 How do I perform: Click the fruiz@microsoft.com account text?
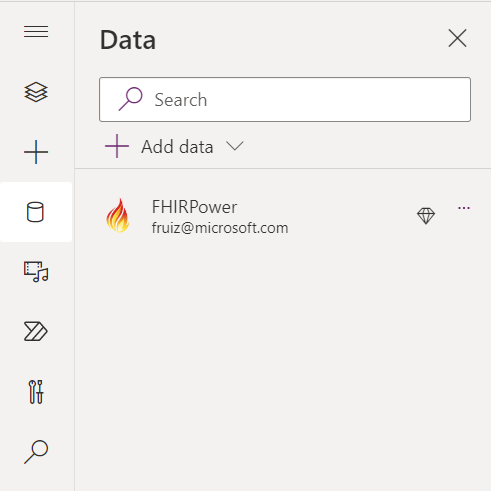tap(220, 228)
